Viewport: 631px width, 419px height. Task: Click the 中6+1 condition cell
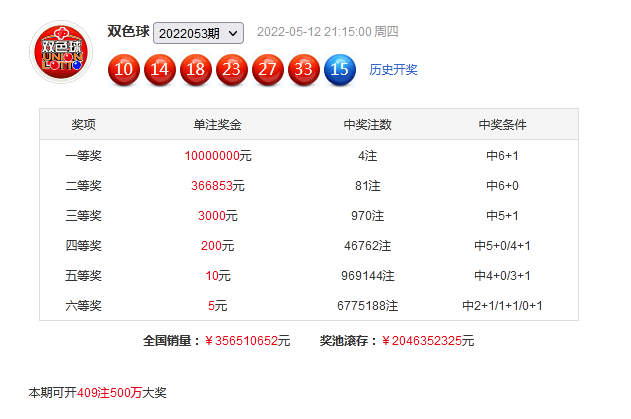502,156
